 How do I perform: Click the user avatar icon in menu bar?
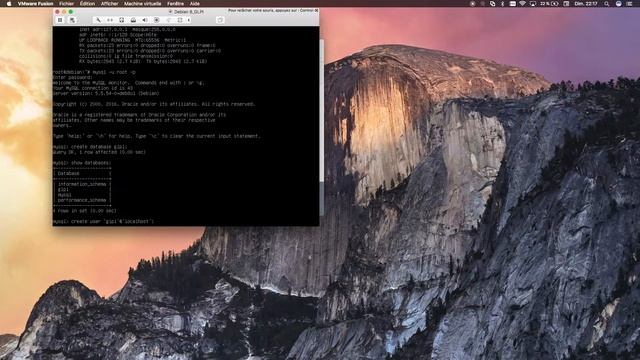coord(618,4)
